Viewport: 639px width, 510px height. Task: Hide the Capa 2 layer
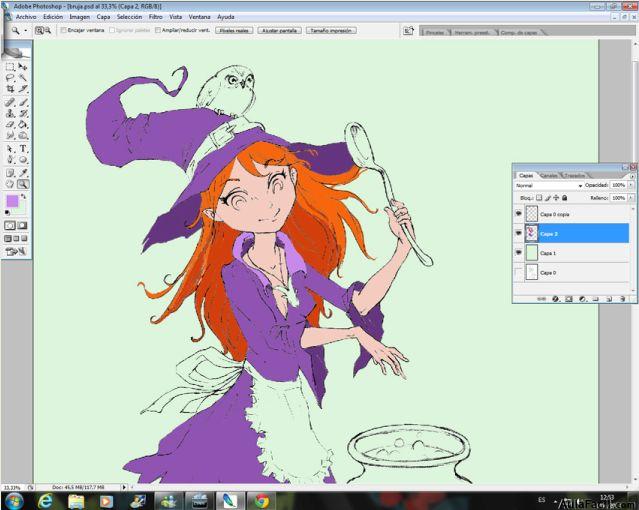click(x=518, y=233)
